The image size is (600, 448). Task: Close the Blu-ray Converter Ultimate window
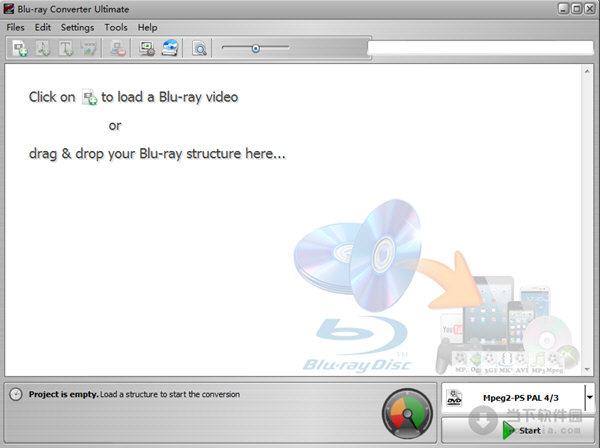[590, 9]
